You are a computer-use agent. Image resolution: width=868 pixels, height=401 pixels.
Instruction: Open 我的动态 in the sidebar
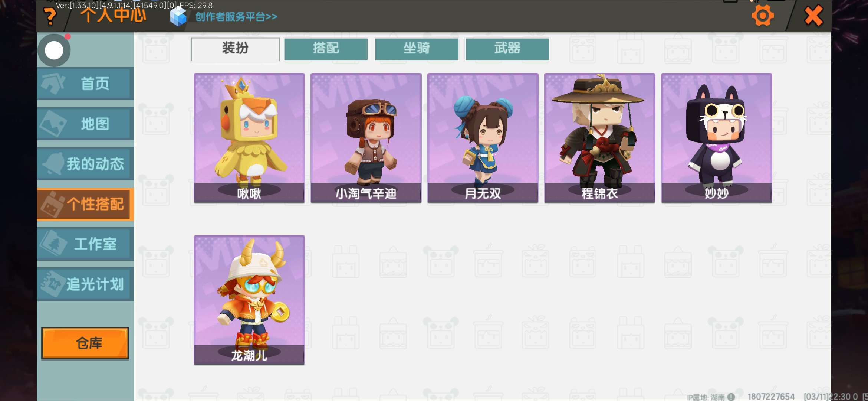tap(85, 164)
